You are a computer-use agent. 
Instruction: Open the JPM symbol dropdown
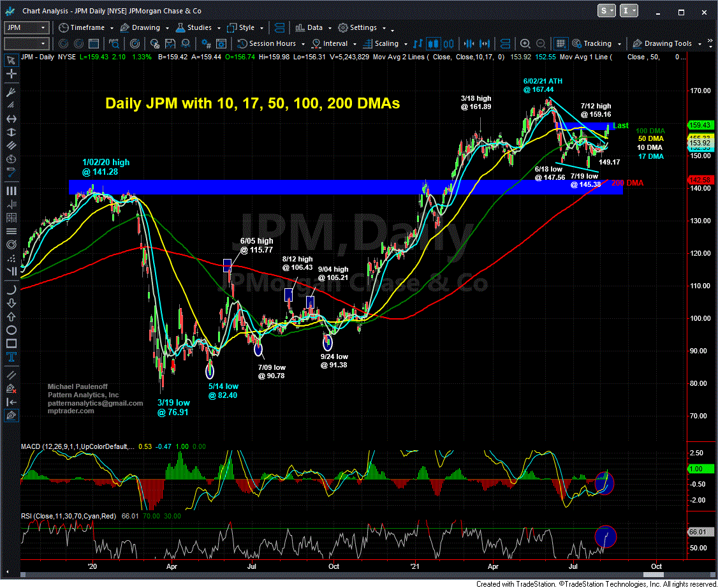pyautogui.click(x=43, y=27)
